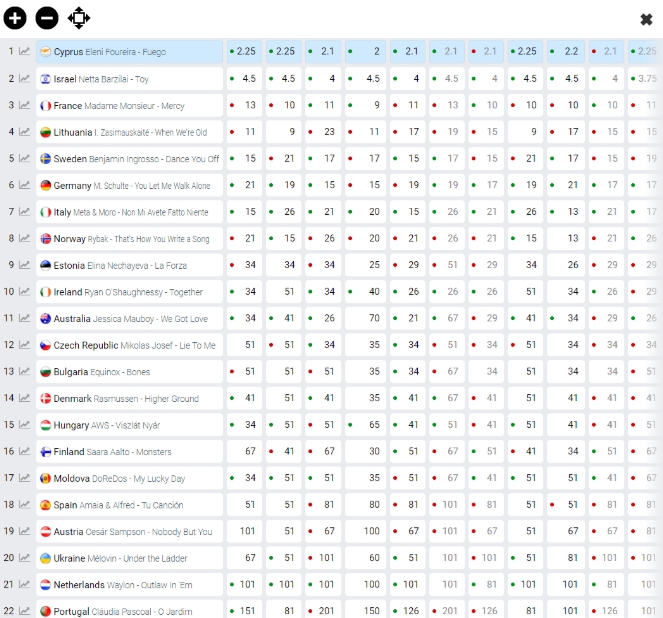Click Estonia Elina Nechayeva - La Forza
This screenshot has height=618, width=663.
[x=129, y=265]
